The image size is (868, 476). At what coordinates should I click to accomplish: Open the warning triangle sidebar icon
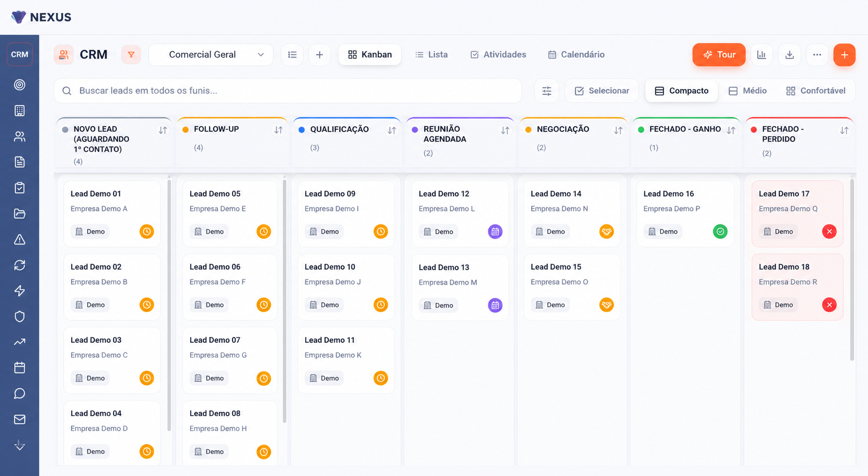pos(19,239)
